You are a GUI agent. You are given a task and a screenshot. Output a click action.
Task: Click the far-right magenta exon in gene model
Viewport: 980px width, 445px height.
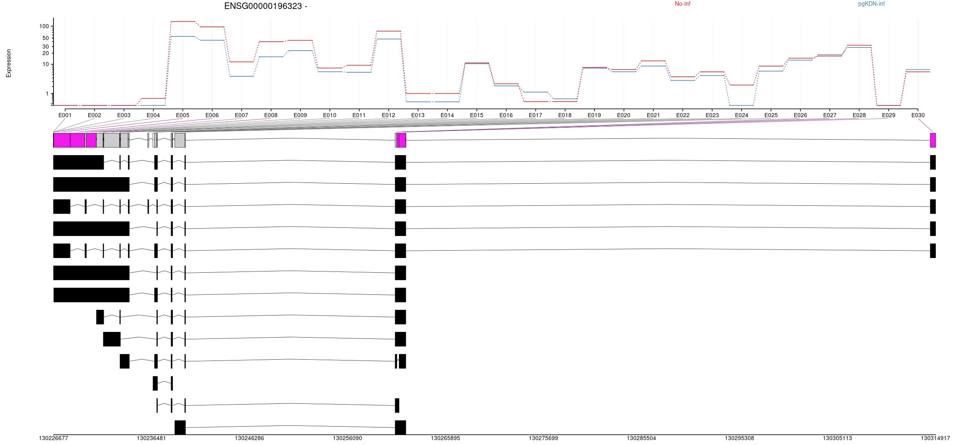click(x=933, y=140)
